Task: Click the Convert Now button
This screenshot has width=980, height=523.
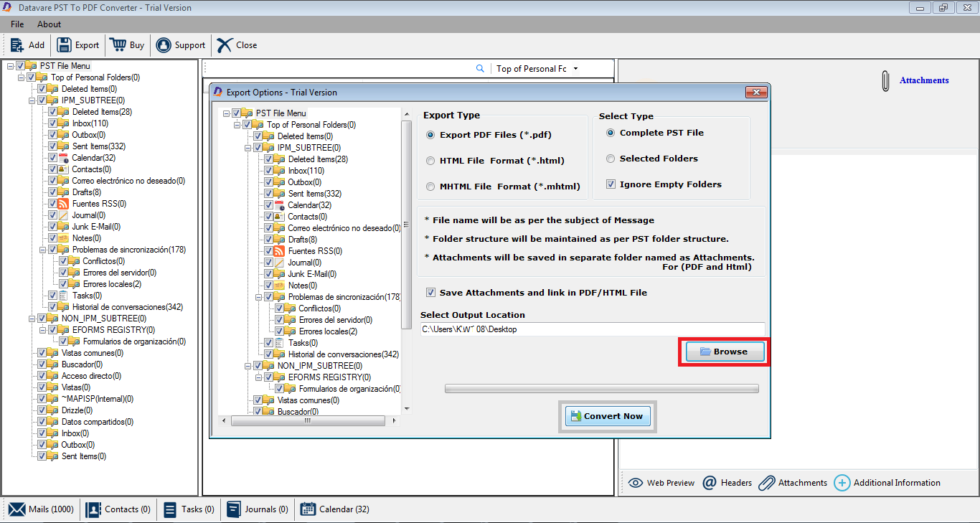Action: [608, 416]
